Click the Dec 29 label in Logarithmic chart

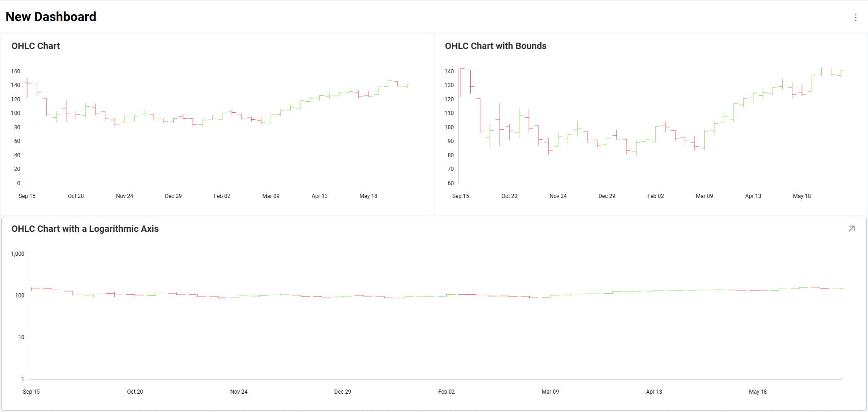pos(343,392)
